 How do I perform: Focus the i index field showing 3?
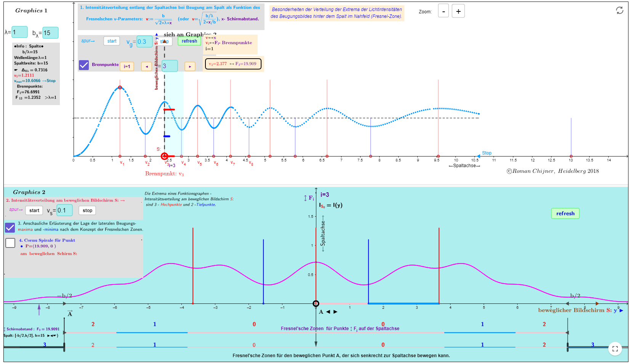[x=170, y=66]
